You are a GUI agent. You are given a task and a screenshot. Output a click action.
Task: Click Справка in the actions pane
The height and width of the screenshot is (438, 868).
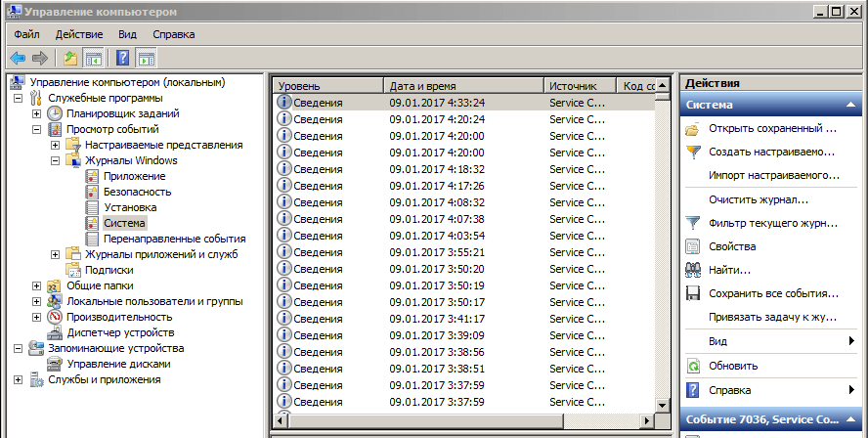point(729,390)
